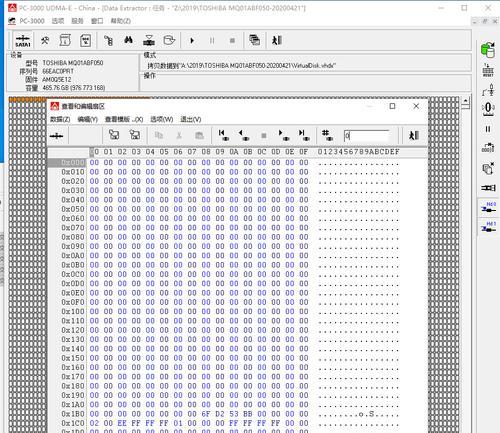Open the PC-3000 menu in main menu bar
This screenshot has width=500, height=433.
32,21
